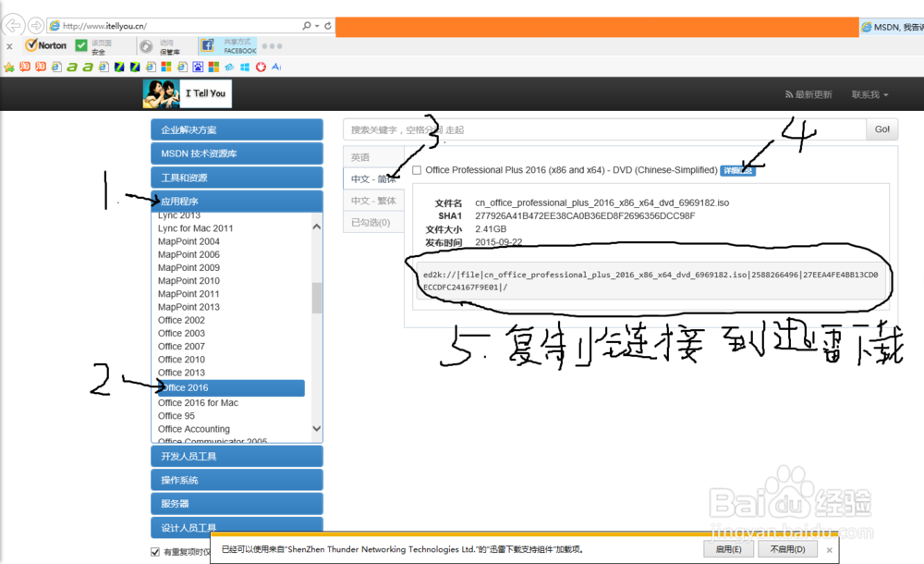
Task: Expand the 工具和资源 category
Action: [237, 178]
